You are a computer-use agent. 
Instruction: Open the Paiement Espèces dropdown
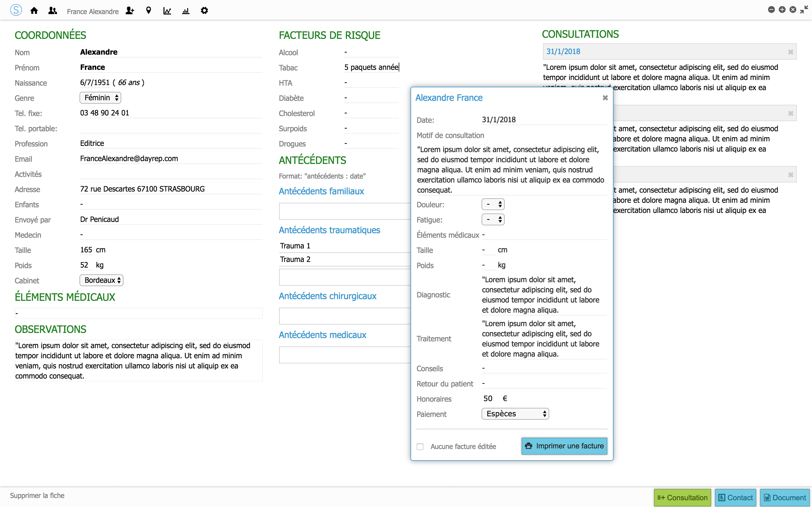click(x=515, y=414)
